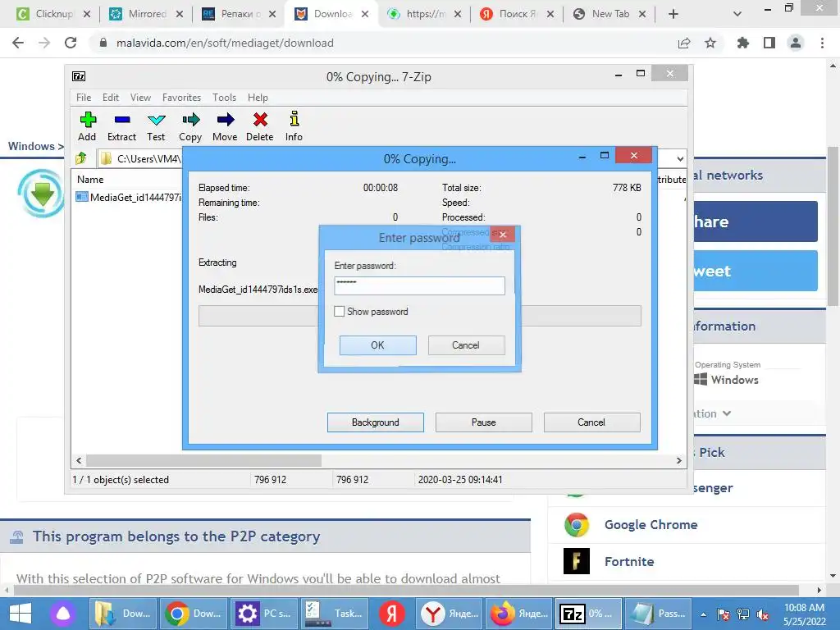Click the 7-Zip horizontal scrollbar thumb

tap(203, 460)
